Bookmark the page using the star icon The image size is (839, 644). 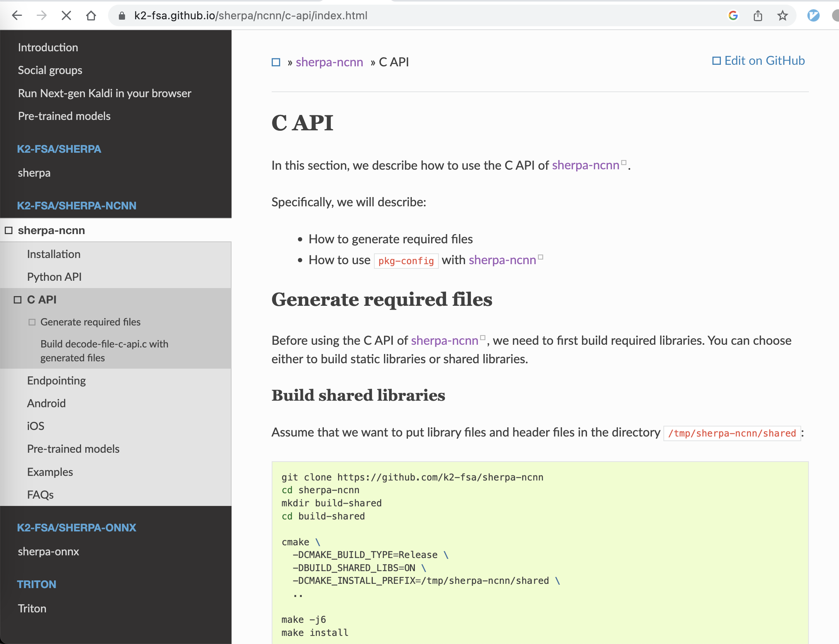click(x=782, y=15)
